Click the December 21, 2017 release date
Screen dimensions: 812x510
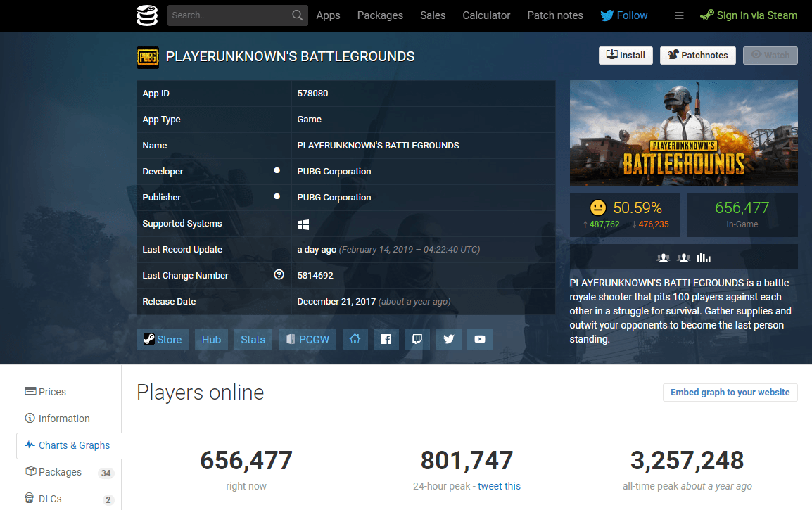[x=336, y=301]
